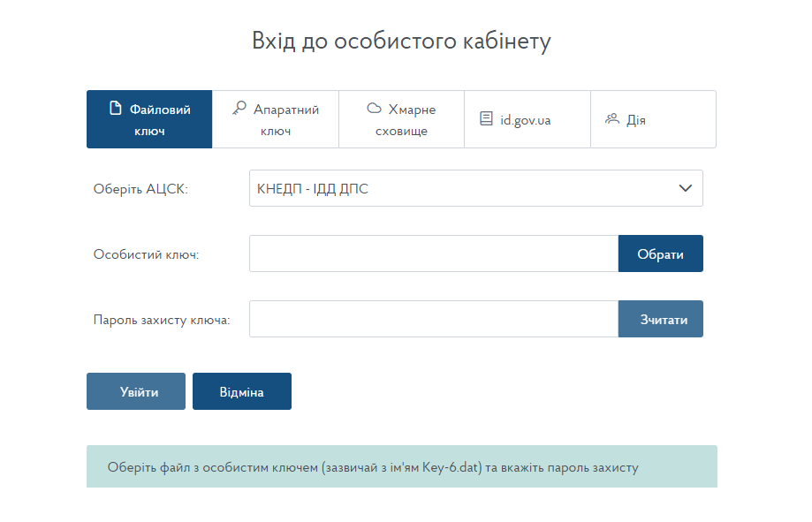Viewport: 812px width, 522px height.
Task: Choose the id.gov.ua login tab
Action: pyautogui.click(x=527, y=119)
